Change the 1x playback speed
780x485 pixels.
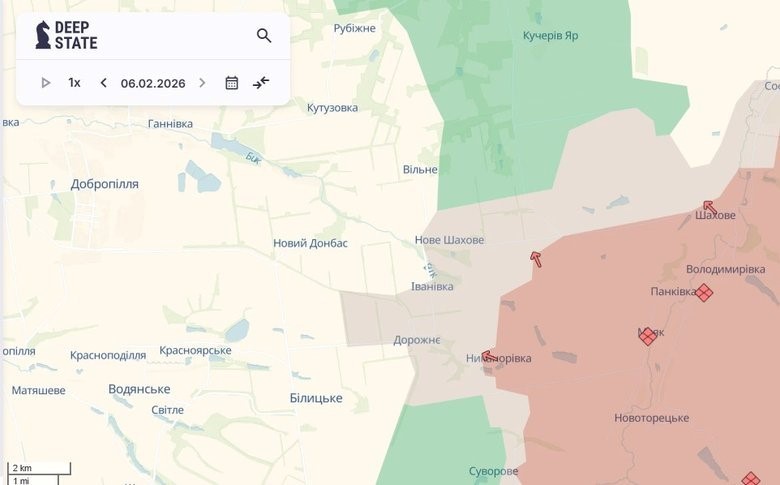[x=74, y=83]
